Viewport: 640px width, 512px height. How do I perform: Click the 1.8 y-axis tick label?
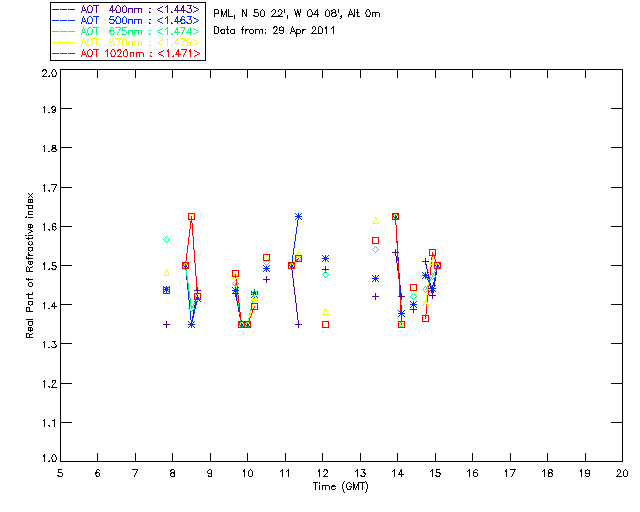[x=49, y=148]
